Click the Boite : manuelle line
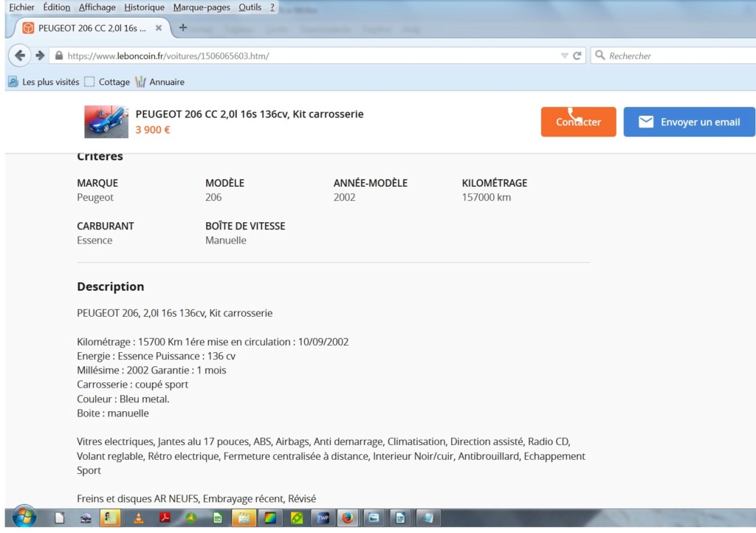This screenshot has height=533, width=756. (x=113, y=413)
